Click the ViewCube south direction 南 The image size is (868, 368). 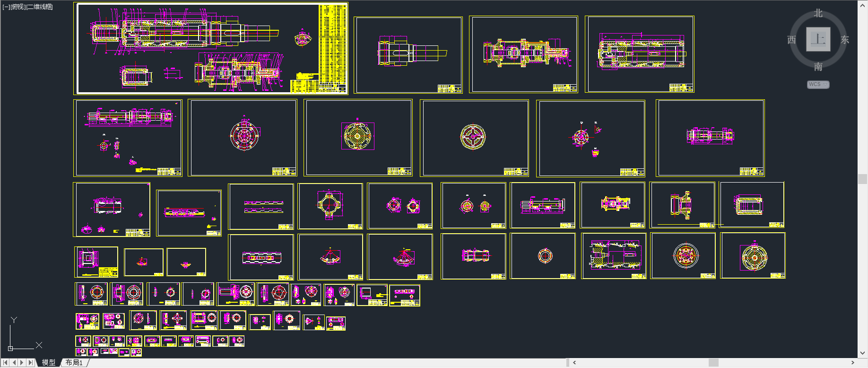tap(818, 67)
